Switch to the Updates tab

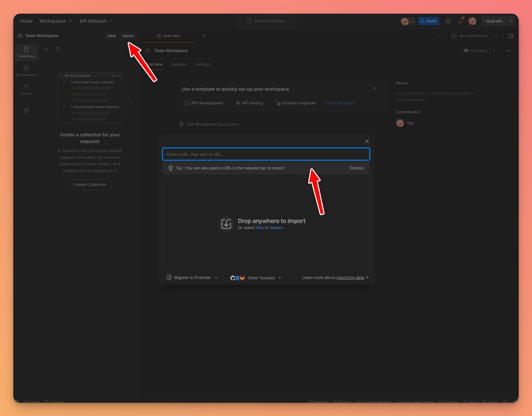coord(179,64)
